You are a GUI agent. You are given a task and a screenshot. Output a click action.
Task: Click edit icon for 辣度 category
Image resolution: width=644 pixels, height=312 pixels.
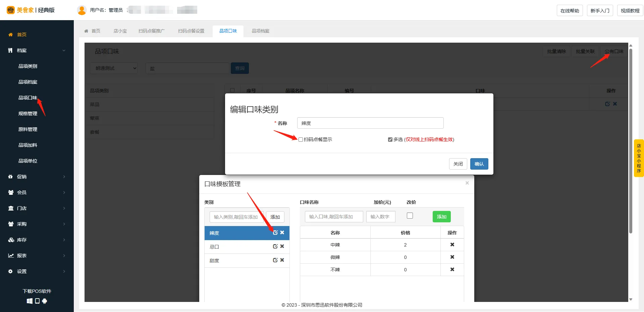pos(275,233)
